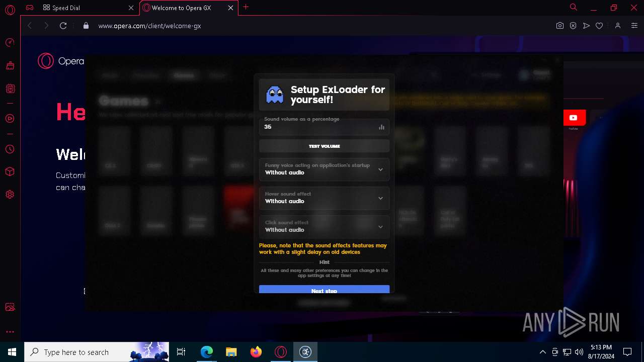Add page to bookmarks heart icon

coord(599,26)
